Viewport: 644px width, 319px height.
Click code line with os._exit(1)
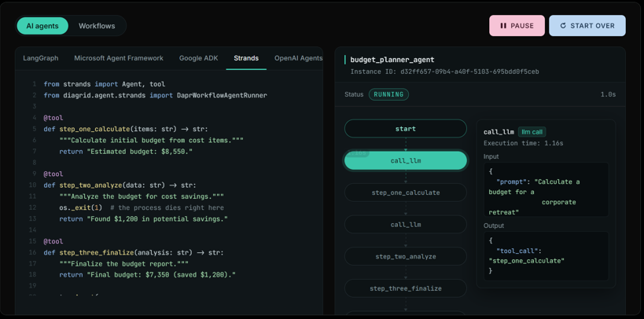click(142, 207)
